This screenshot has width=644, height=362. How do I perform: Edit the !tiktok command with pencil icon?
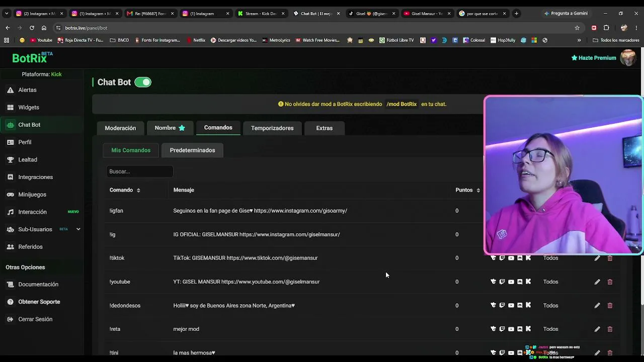tap(597, 258)
